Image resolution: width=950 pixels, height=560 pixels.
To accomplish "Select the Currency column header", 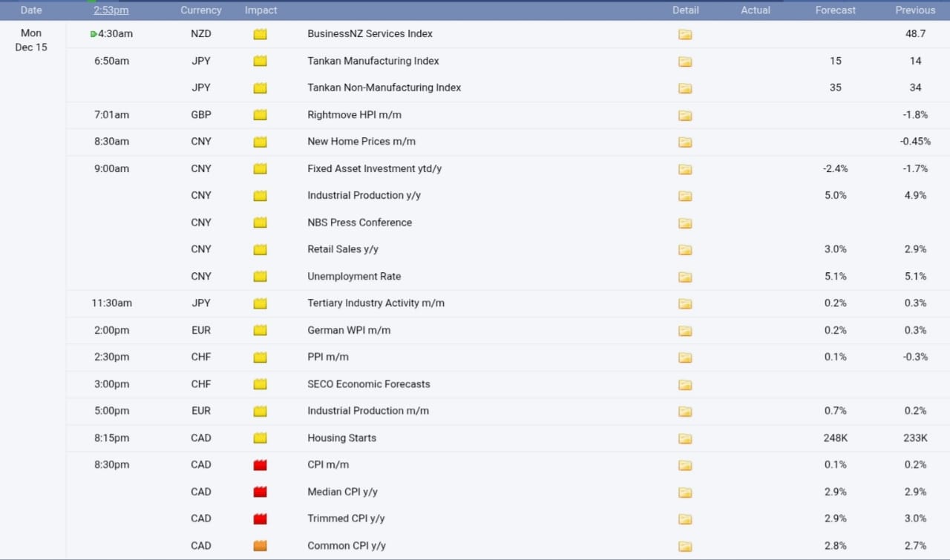I will coord(200,10).
